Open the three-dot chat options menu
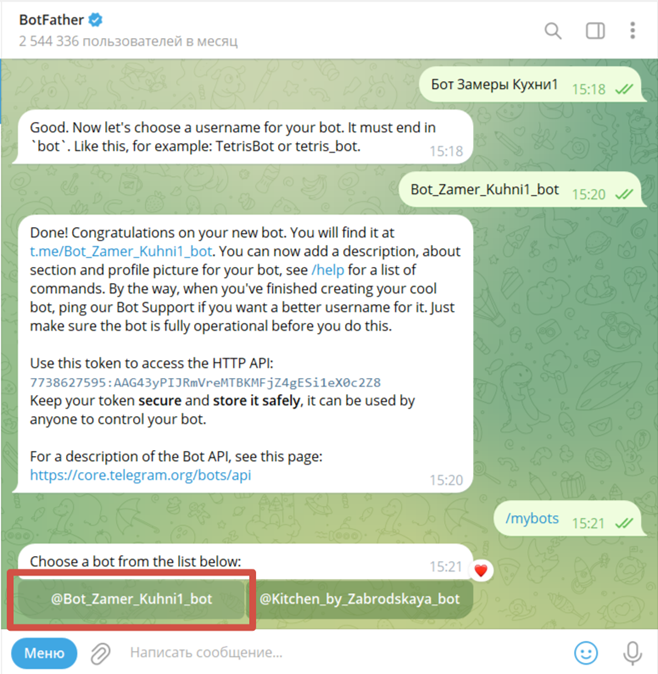The width and height of the screenshot is (658, 674). pyautogui.click(x=632, y=31)
